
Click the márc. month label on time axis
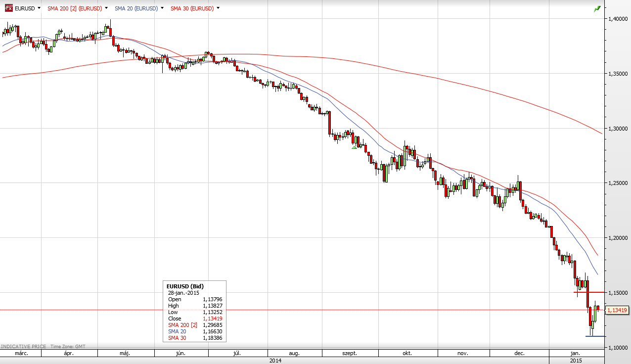[21, 354]
